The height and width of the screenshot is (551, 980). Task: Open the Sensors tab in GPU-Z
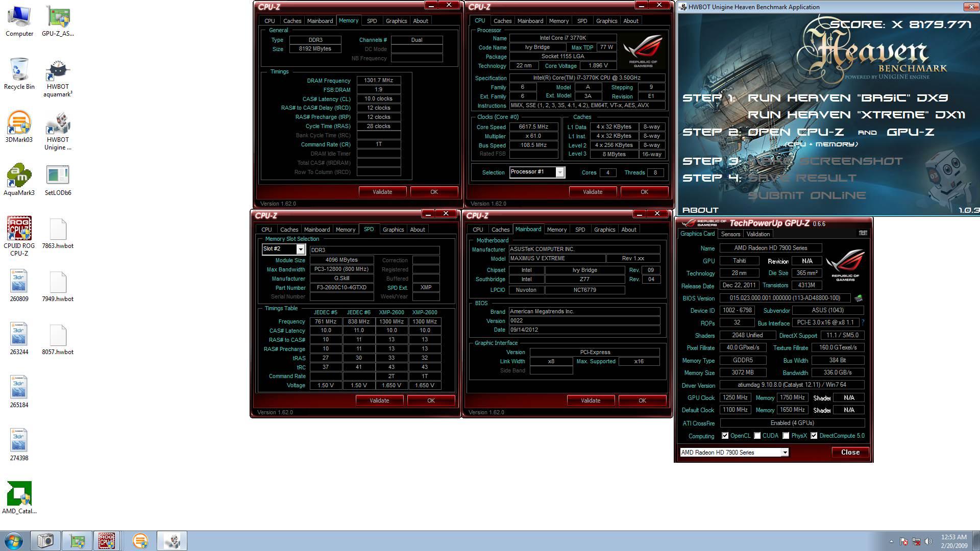pos(730,234)
